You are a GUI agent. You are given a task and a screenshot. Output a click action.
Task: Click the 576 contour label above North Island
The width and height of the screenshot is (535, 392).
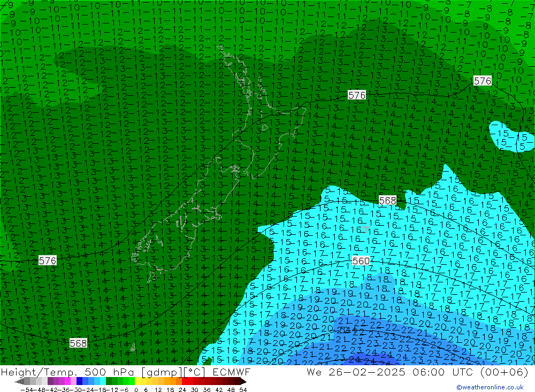(357, 95)
